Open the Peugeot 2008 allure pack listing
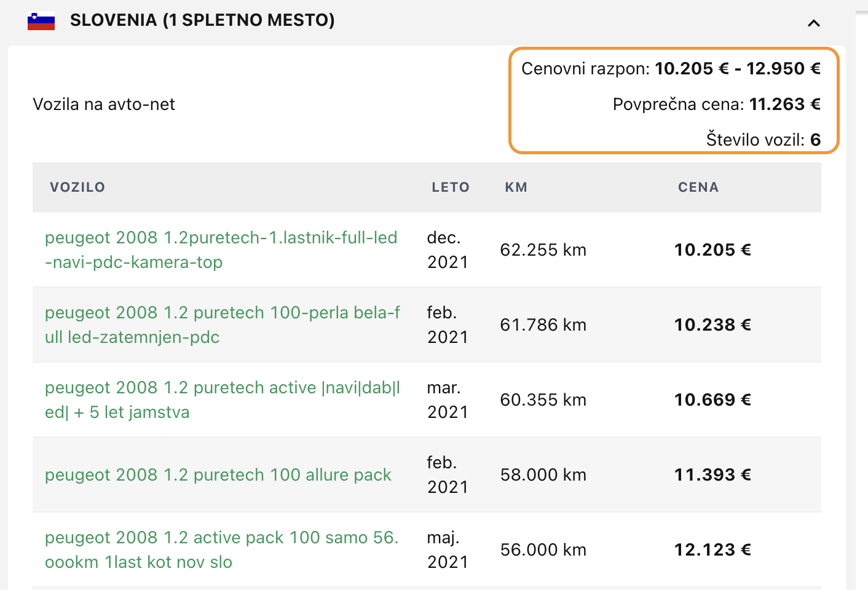Viewport: 868px width, 590px height. [x=218, y=474]
